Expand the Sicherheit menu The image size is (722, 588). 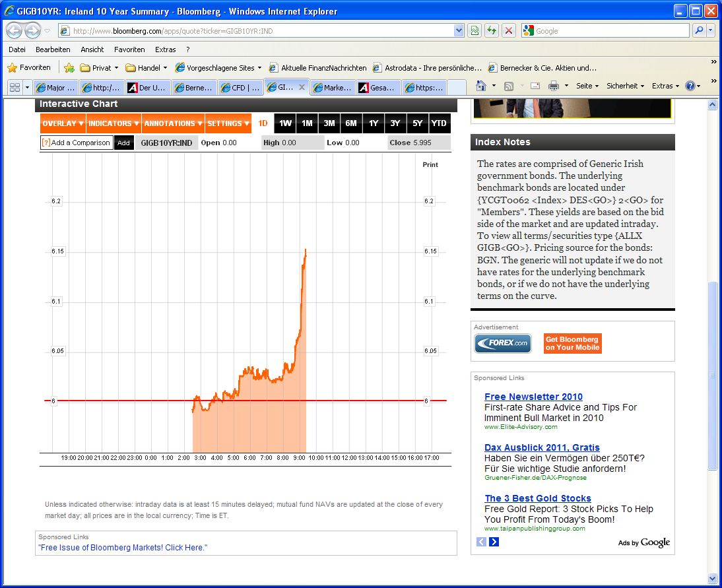tap(625, 86)
